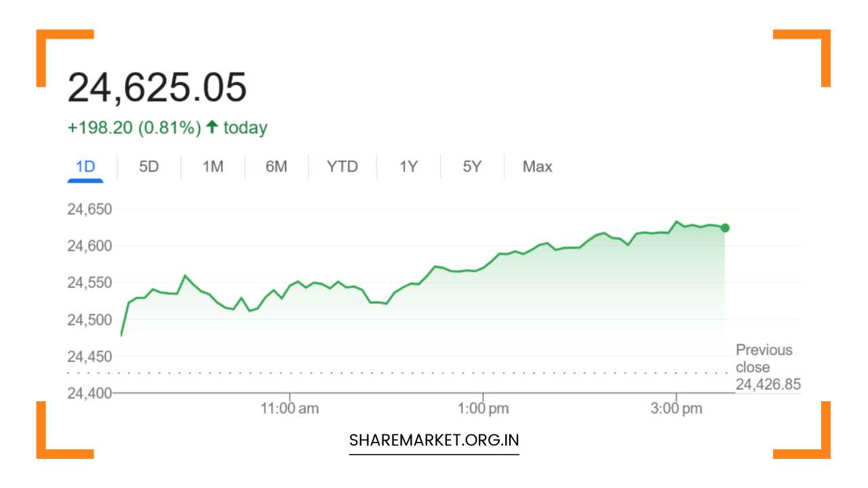Open the 6M timeframe
Viewport: 868px width, 488px height.
tap(276, 166)
